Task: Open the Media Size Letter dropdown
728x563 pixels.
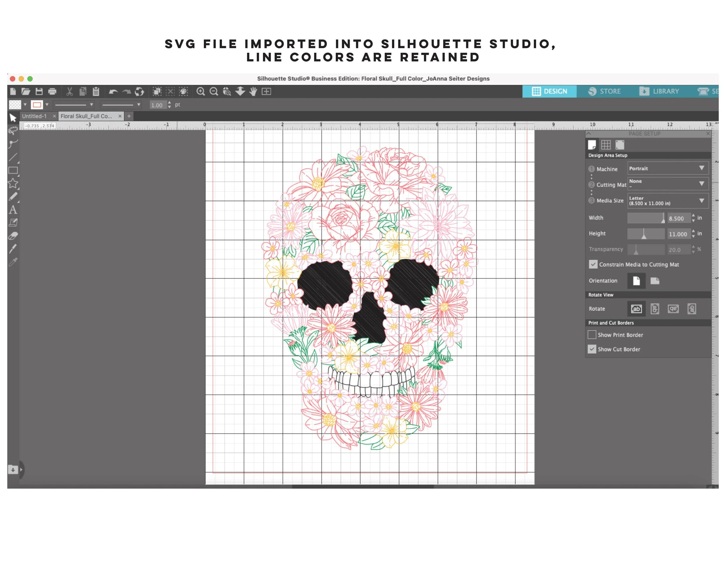Action: click(668, 200)
